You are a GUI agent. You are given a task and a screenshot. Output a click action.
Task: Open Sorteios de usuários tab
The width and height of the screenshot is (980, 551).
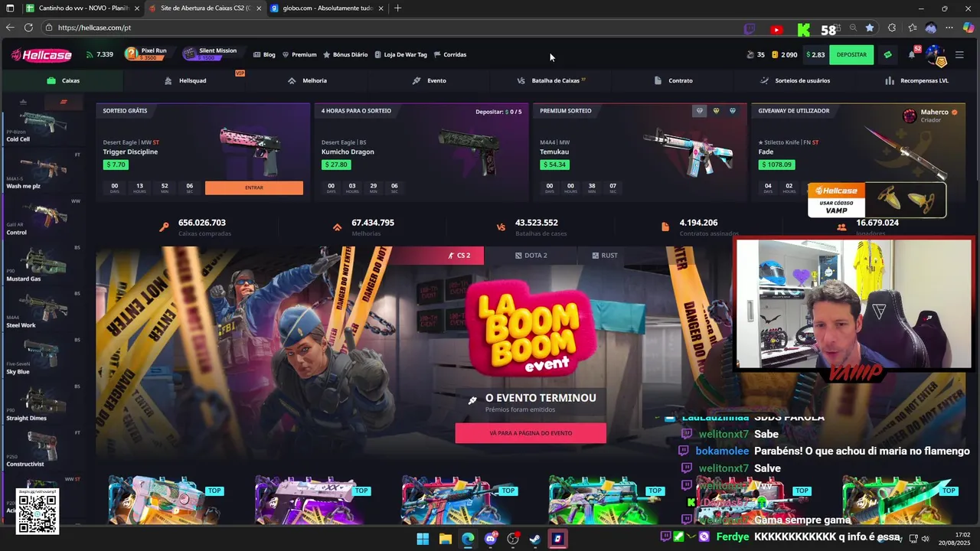coord(795,80)
